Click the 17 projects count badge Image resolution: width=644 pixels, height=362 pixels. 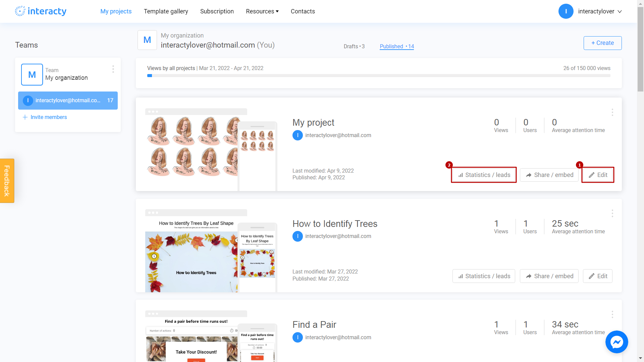(x=110, y=101)
